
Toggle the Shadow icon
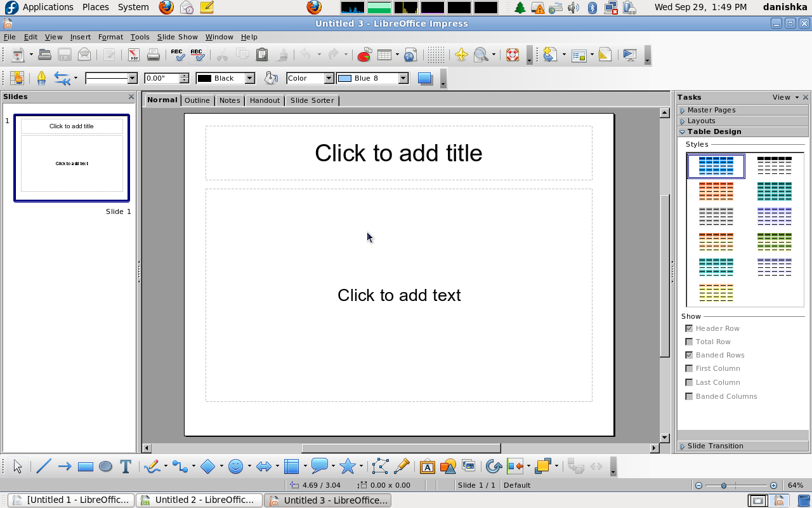(x=425, y=78)
